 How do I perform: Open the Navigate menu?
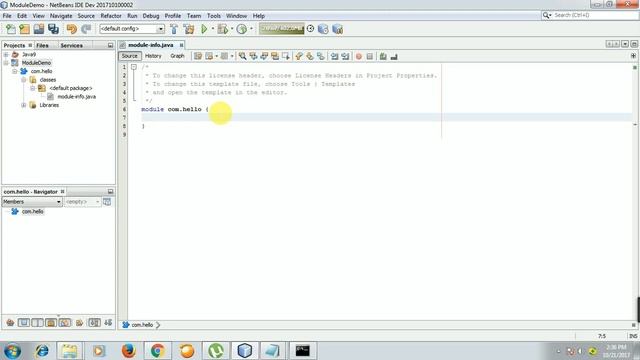tap(61, 16)
